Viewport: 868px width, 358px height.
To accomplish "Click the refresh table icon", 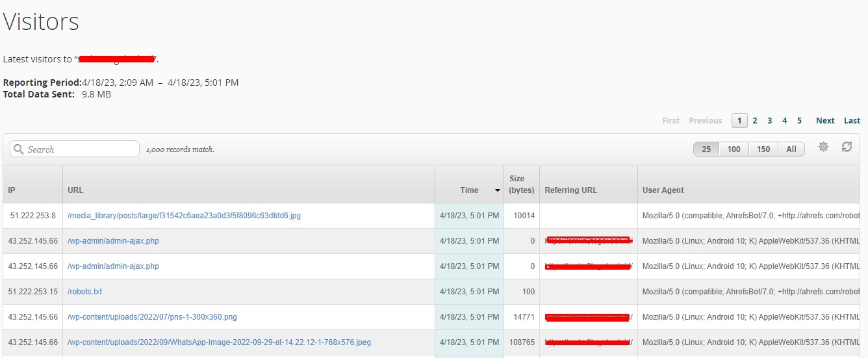I will point(847,147).
